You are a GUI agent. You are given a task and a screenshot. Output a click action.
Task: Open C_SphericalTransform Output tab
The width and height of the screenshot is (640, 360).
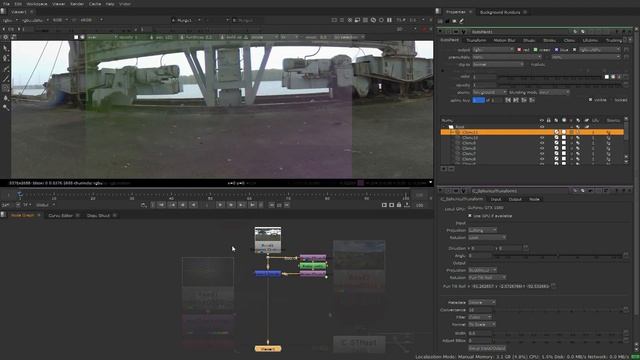[515, 199]
